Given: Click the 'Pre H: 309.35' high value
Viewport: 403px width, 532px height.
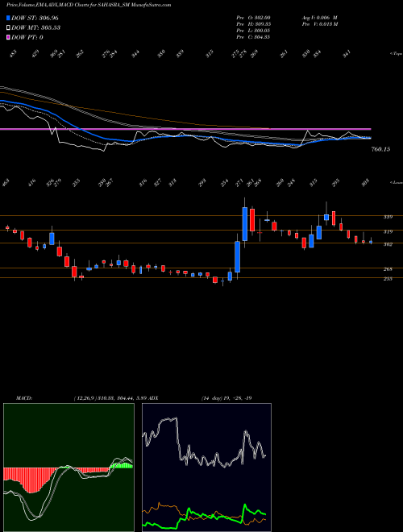Looking at the screenshot, I should [253, 24].
